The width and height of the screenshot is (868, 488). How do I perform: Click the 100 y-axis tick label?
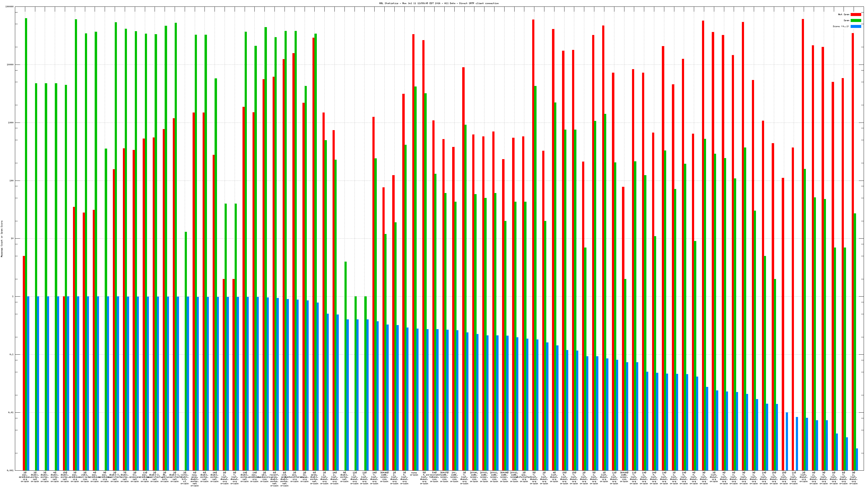tap(12, 181)
